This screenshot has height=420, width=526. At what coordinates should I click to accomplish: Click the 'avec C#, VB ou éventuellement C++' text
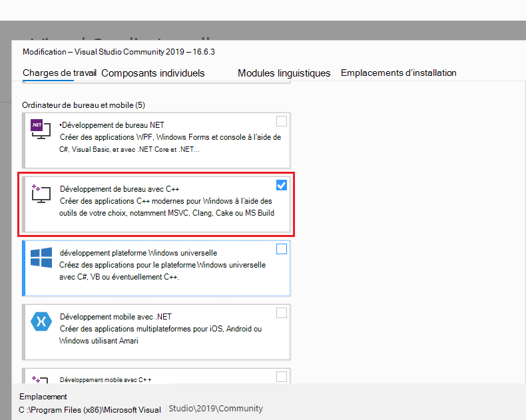click(119, 277)
